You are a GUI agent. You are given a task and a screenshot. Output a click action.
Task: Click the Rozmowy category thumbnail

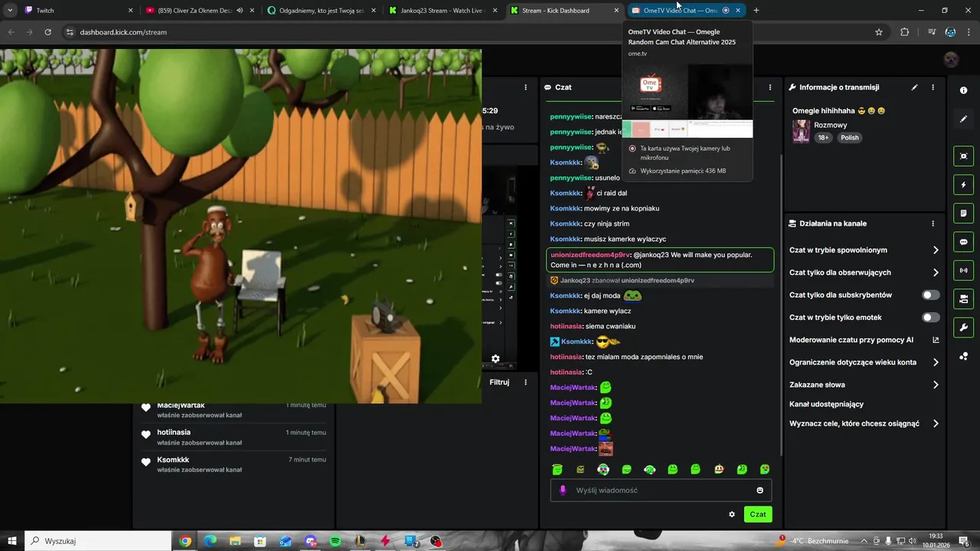[x=801, y=131]
